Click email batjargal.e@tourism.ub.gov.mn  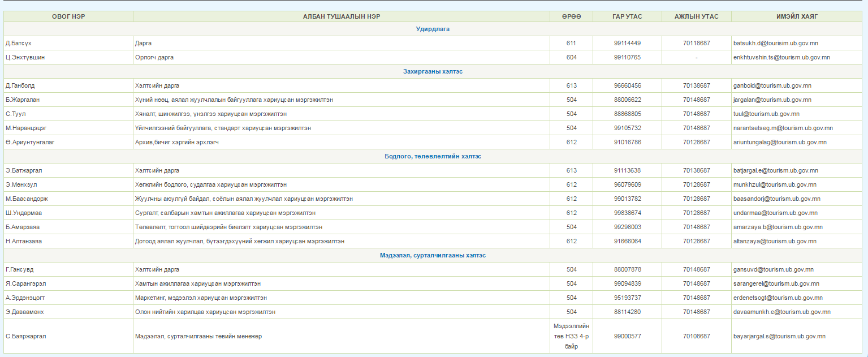point(776,170)
